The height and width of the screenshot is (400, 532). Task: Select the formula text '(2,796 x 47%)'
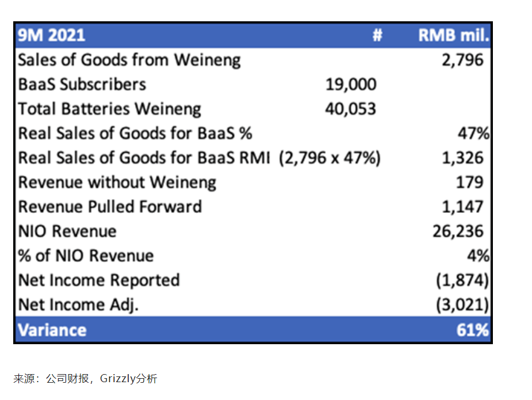coord(330,158)
